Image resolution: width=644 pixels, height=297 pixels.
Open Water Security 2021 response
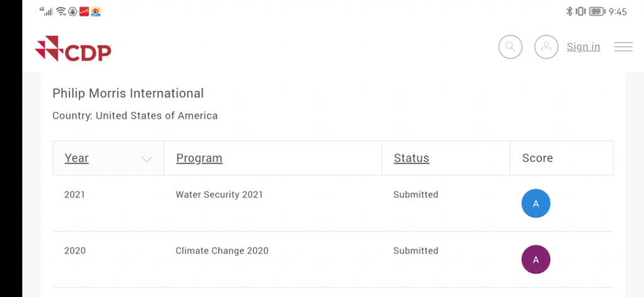click(x=219, y=194)
